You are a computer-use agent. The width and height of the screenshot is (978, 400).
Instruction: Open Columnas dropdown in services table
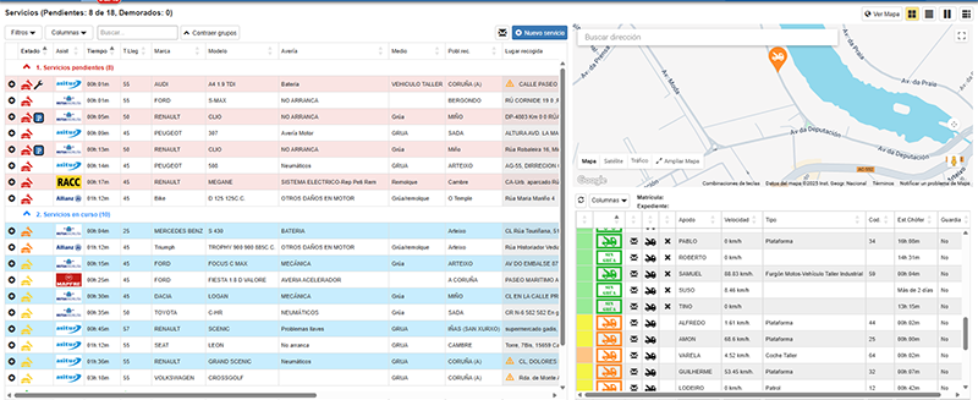pyautogui.click(x=69, y=33)
